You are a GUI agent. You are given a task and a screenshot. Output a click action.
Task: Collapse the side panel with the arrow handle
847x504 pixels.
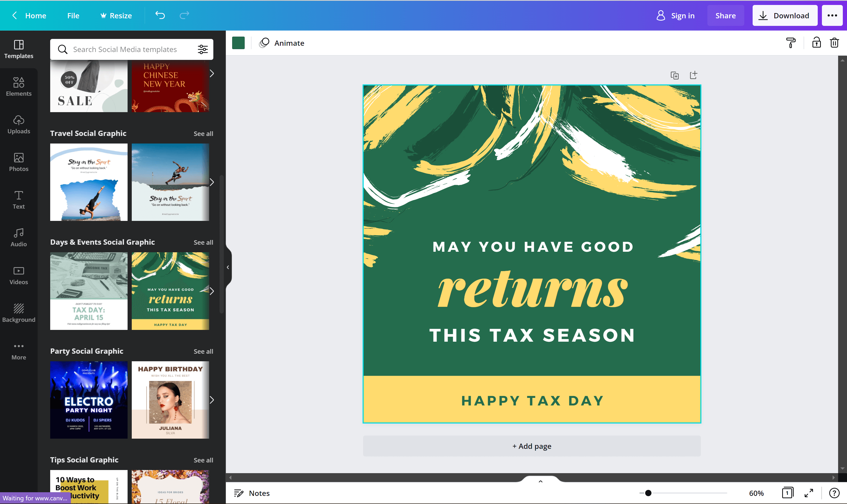tap(228, 268)
